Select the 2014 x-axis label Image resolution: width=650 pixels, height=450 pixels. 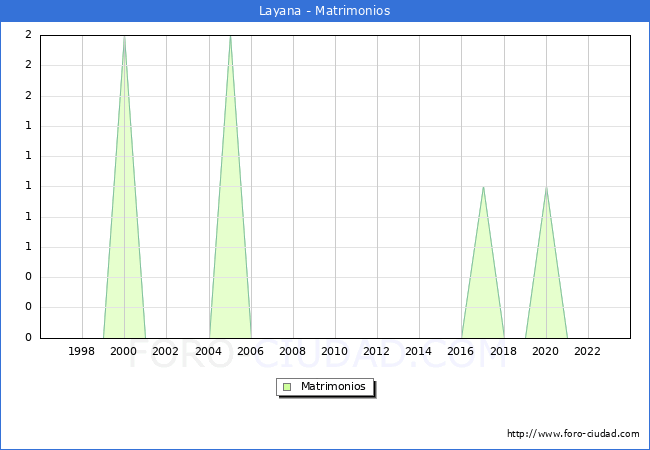coord(419,351)
